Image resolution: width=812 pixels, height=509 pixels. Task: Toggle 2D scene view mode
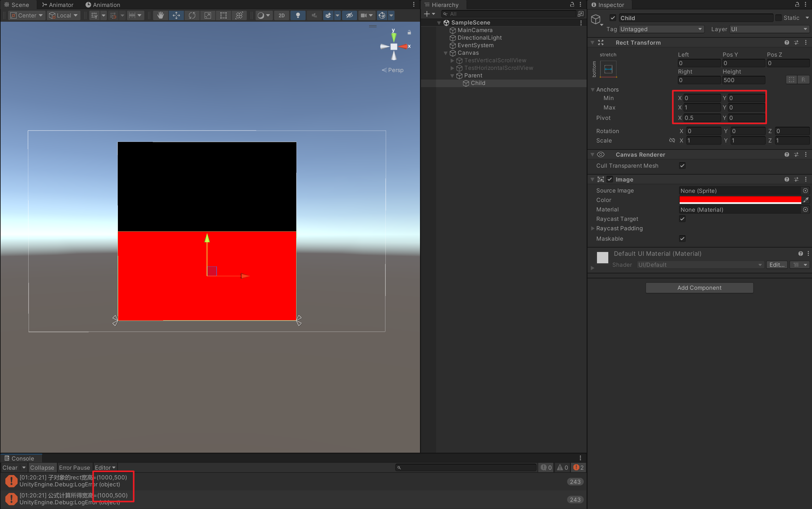[x=282, y=15]
